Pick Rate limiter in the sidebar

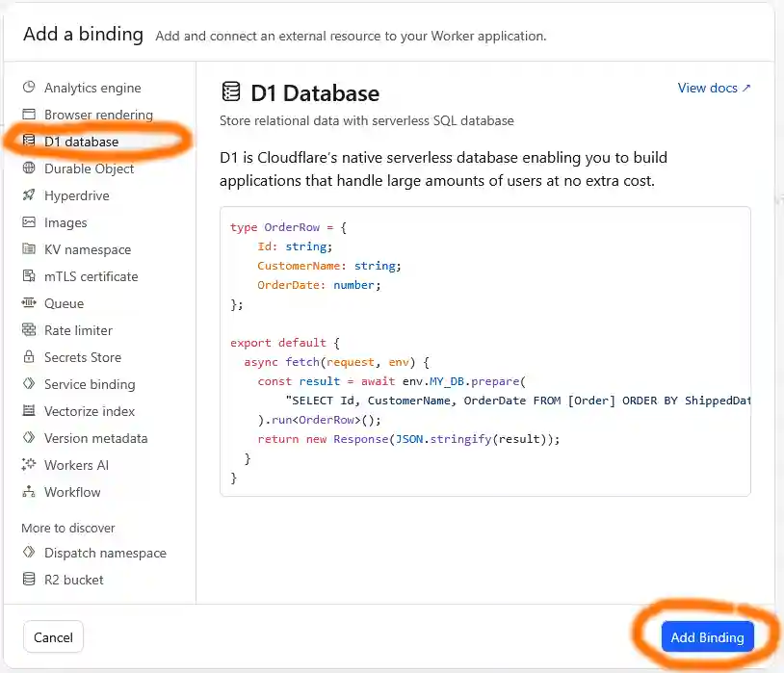click(x=78, y=330)
